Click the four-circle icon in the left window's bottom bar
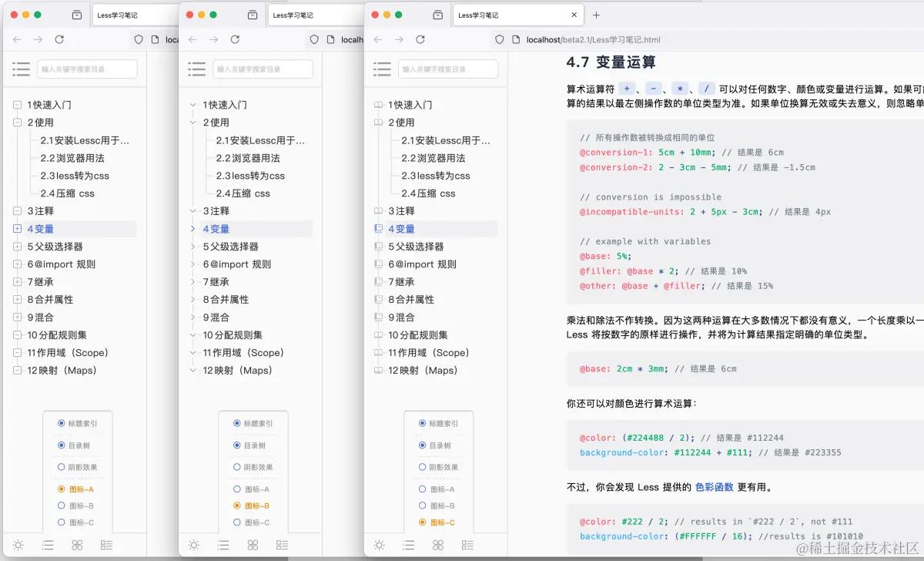 (x=77, y=545)
